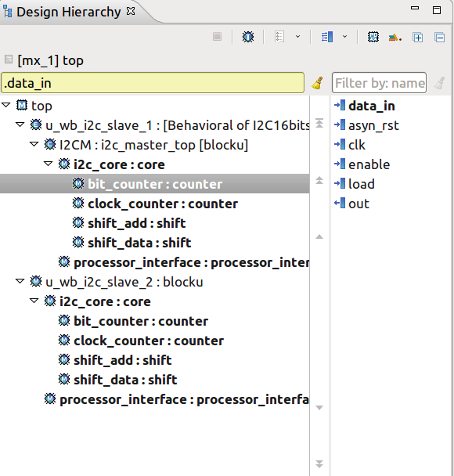Viewport: 454px width, 476px height.
Task: Minimize the Design Hierarchy view
Action: pos(415,8)
